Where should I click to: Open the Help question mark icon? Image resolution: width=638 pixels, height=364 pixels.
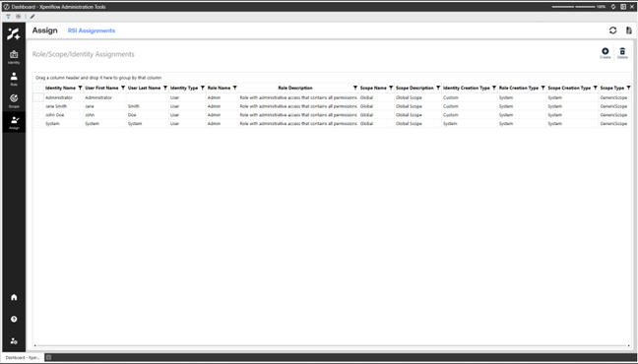coord(14,320)
